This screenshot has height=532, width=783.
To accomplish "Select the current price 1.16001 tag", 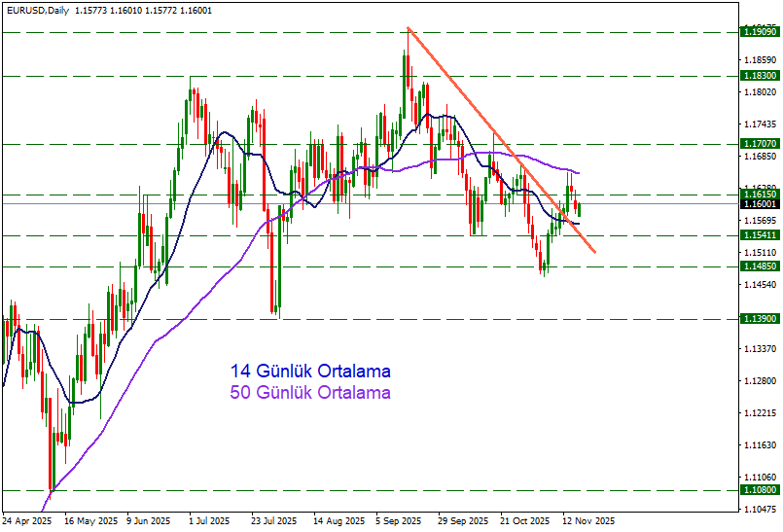I will pyautogui.click(x=759, y=204).
